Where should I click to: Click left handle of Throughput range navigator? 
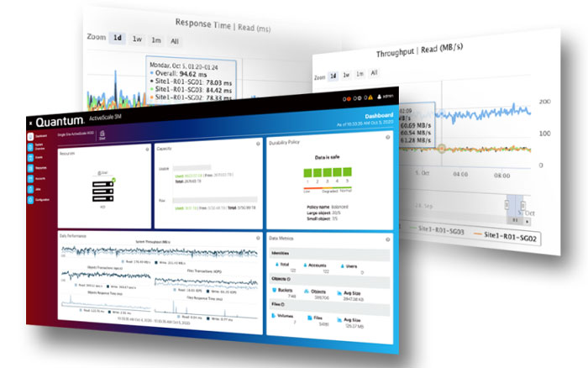(x=507, y=205)
